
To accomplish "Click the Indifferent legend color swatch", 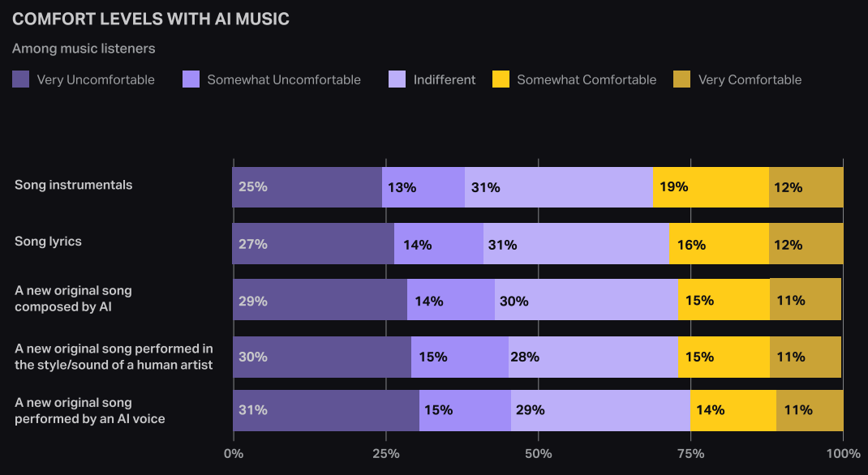I will 397,79.
